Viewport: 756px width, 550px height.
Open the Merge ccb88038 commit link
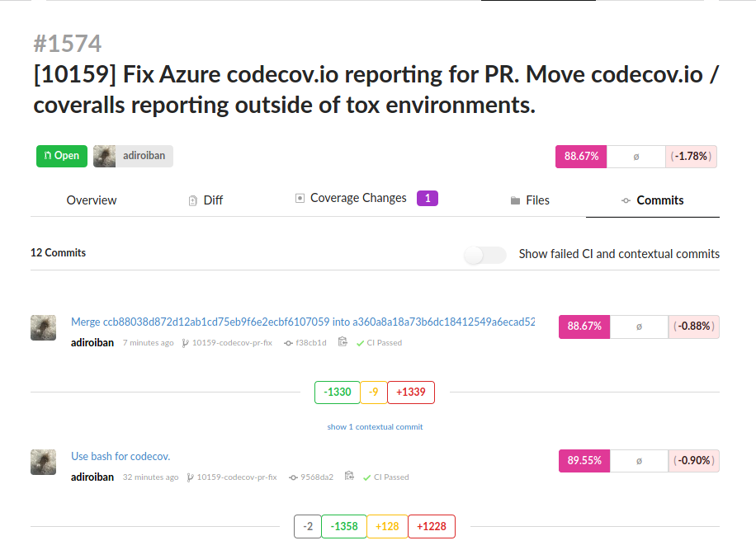pyautogui.click(x=303, y=322)
